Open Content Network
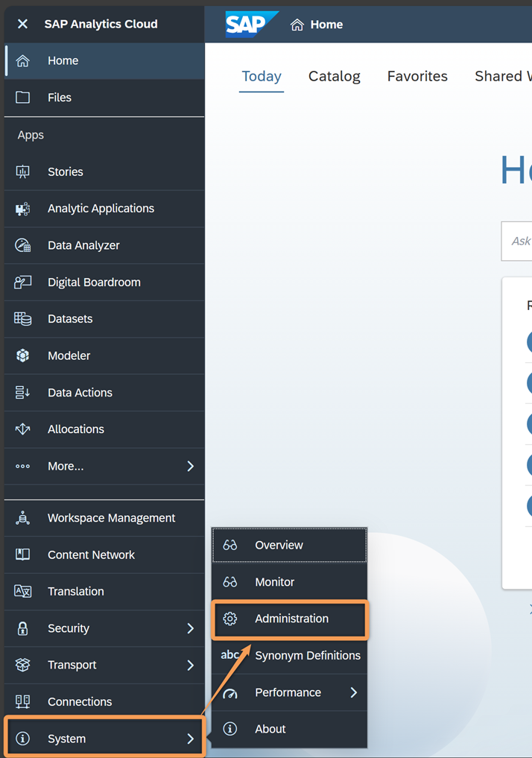The image size is (532, 758). coord(104,555)
